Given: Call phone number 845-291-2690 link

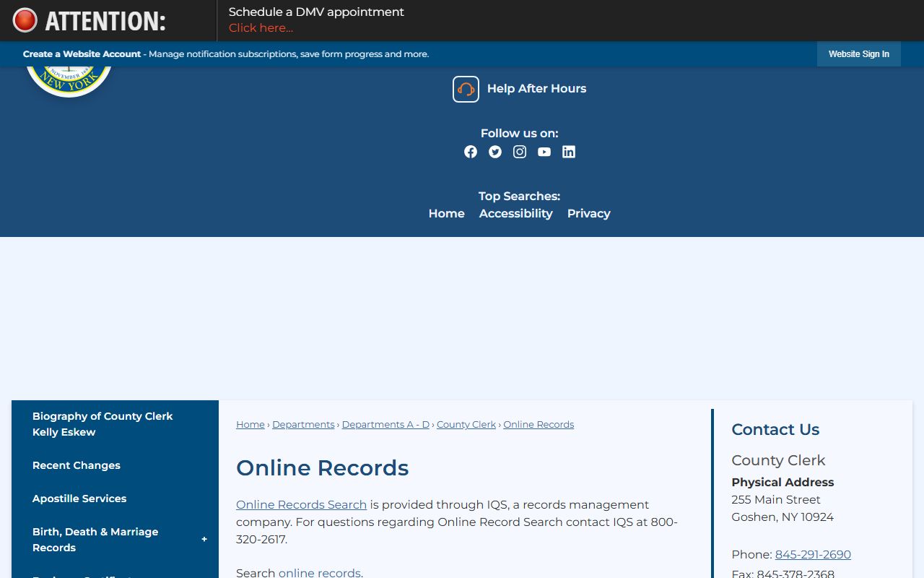Looking at the screenshot, I should pyautogui.click(x=813, y=555).
